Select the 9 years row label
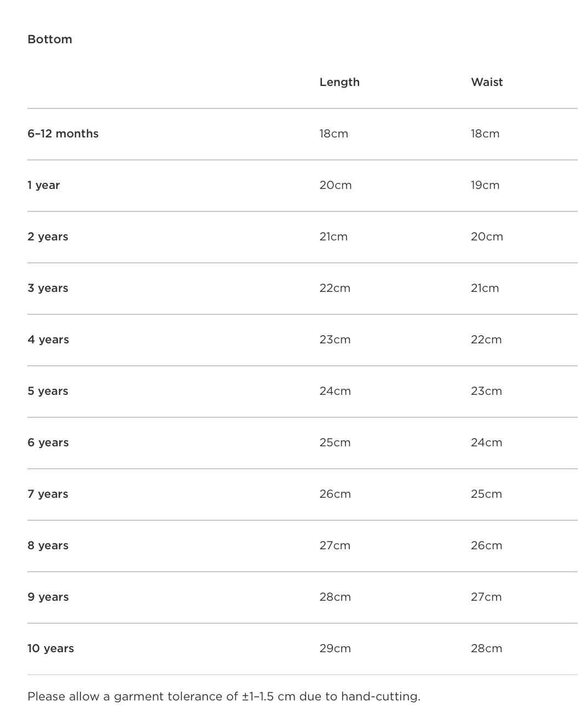The height and width of the screenshot is (713, 588). click(x=48, y=597)
